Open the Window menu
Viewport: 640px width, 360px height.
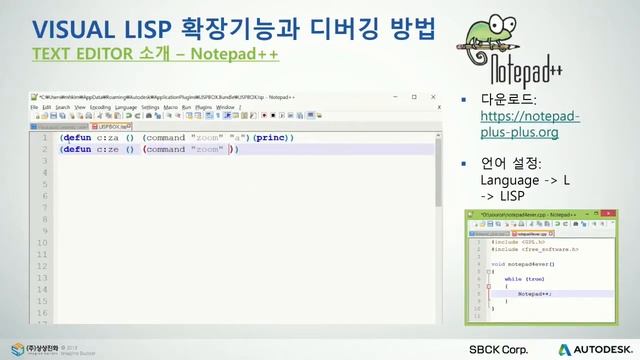click(x=225, y=107)
